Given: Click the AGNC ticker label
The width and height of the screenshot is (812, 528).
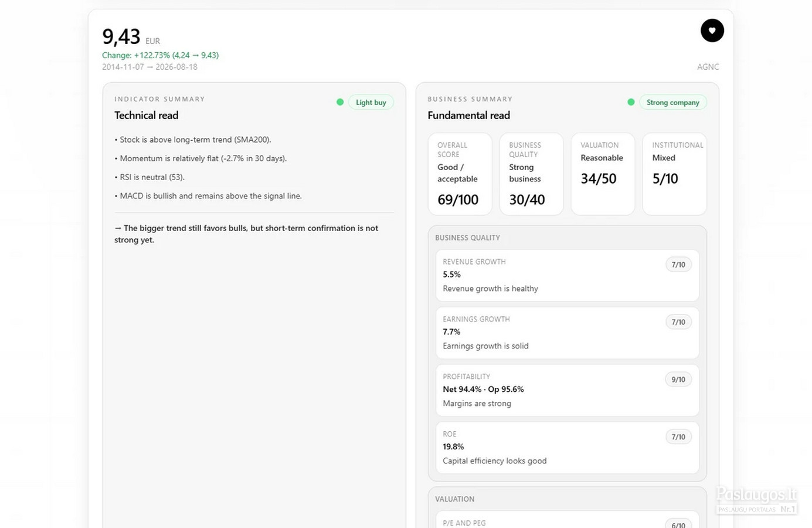Looking at the screenshot, I should pos(708,67).
